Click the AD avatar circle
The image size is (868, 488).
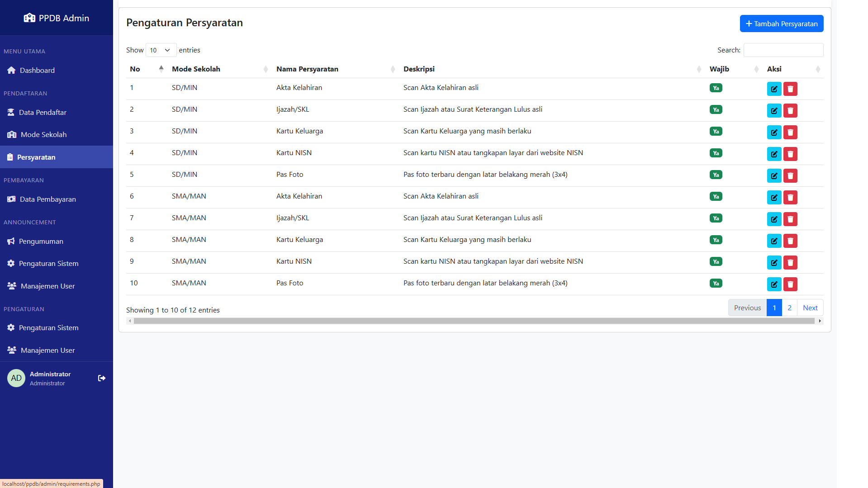[x=16, y=378]
